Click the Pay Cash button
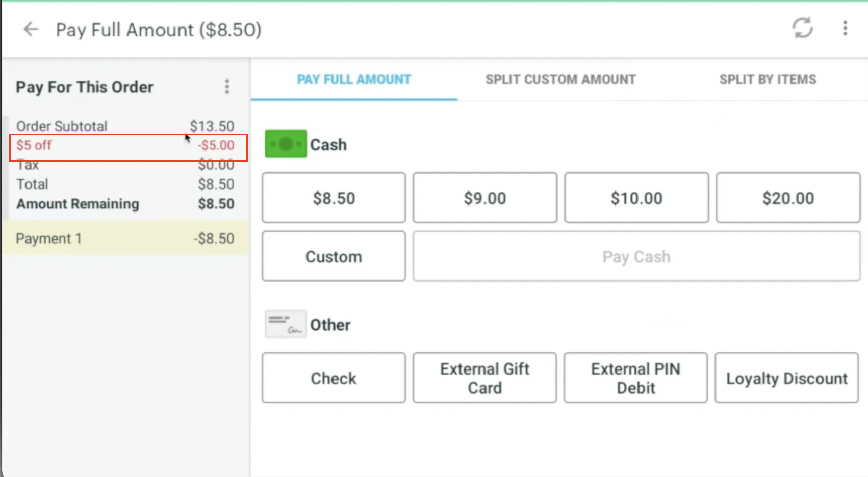 tap(636, 256)
